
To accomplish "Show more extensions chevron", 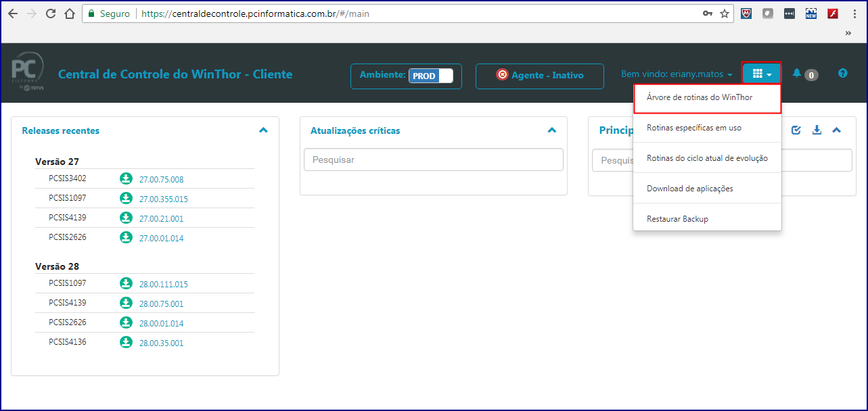I will (x=848, y=32).
